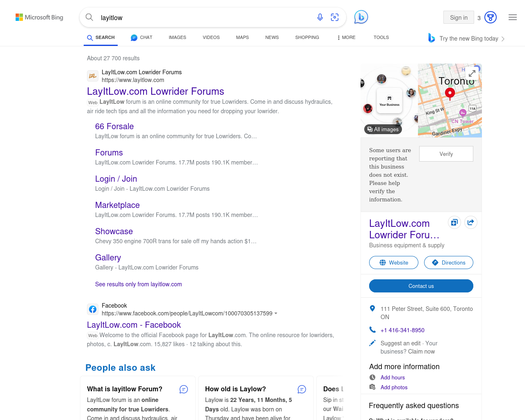Switch to the IMAGES tab
This screenshot has height=420, width=525.
[177, 37]
